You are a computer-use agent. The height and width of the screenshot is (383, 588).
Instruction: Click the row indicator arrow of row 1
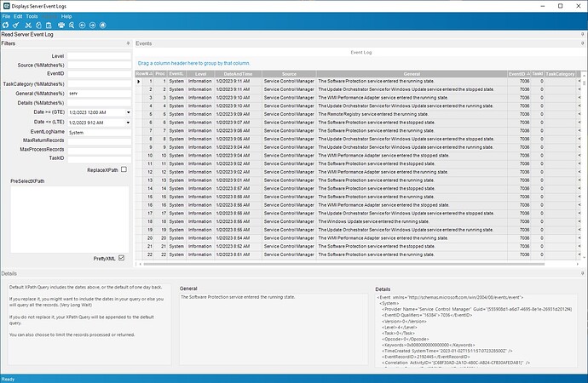[139, 81]
